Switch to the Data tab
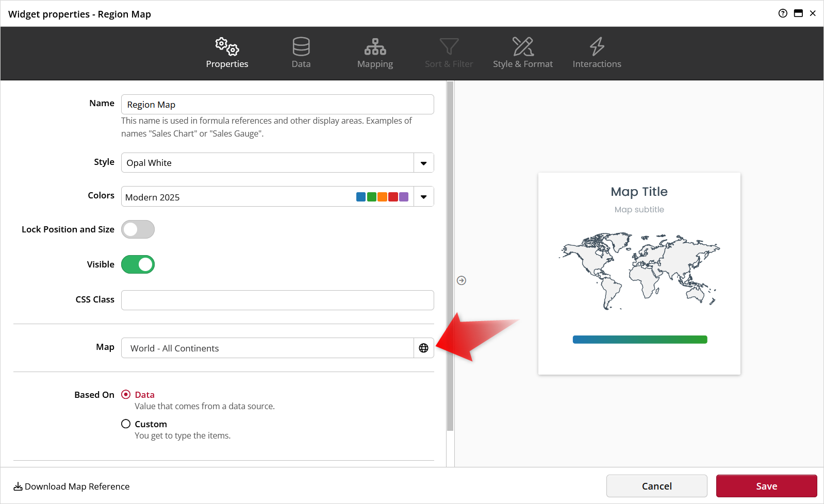This screenshot has height=504, width=824. [x=301, y=53]
